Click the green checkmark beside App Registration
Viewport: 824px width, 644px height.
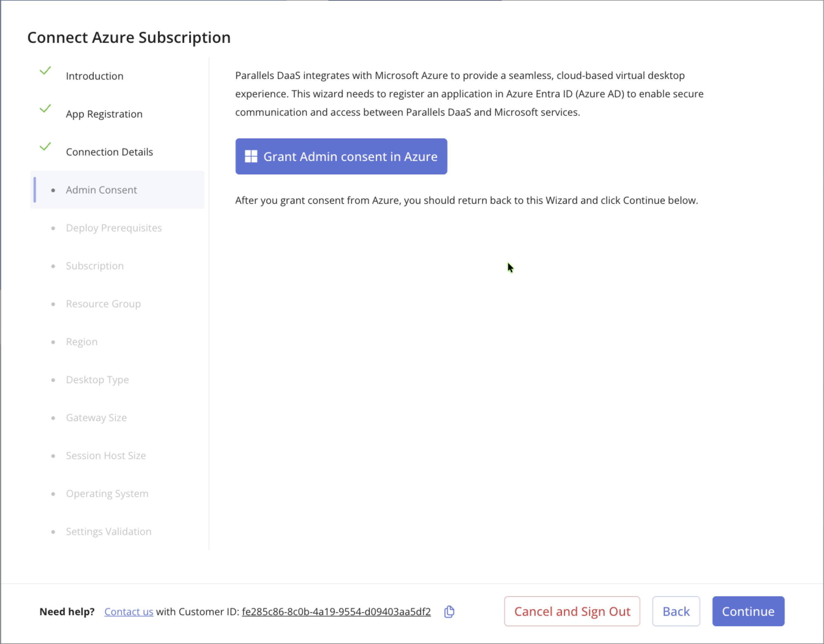45,109
